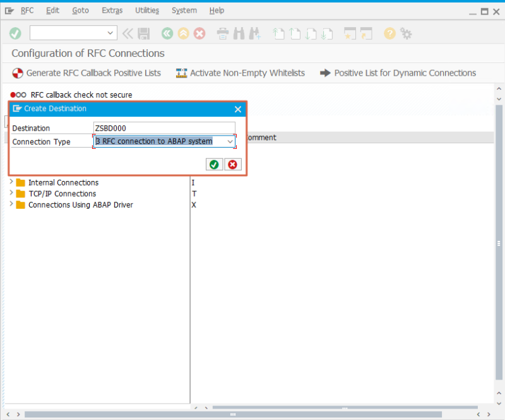Click the Destination input field ZSBD000

click(164, 128)
